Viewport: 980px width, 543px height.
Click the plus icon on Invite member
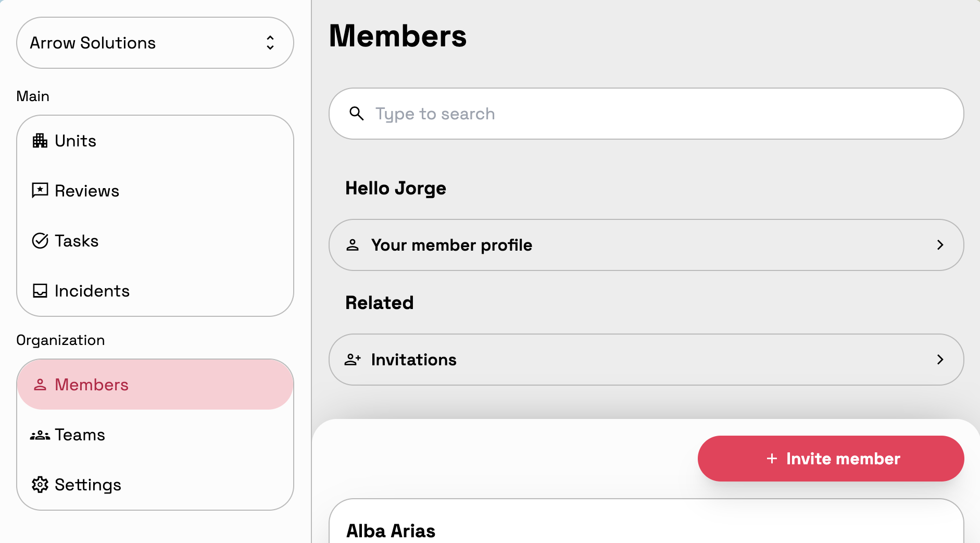(772, 459)
